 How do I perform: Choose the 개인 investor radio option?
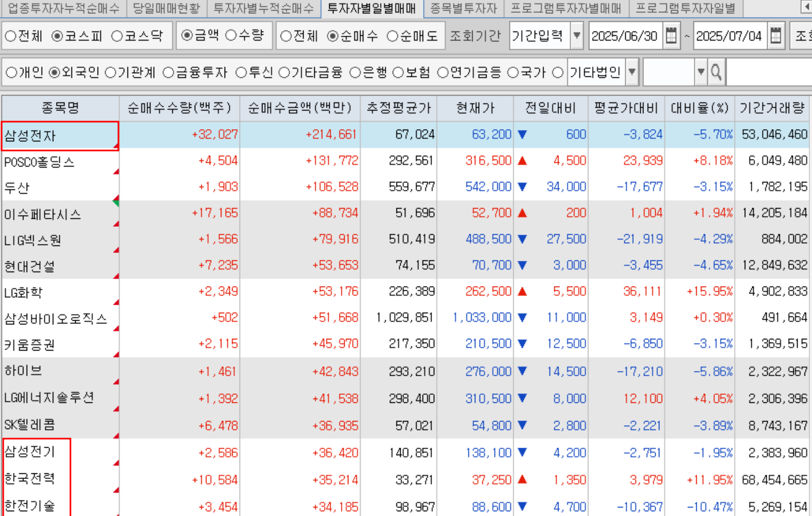(11, 73)
